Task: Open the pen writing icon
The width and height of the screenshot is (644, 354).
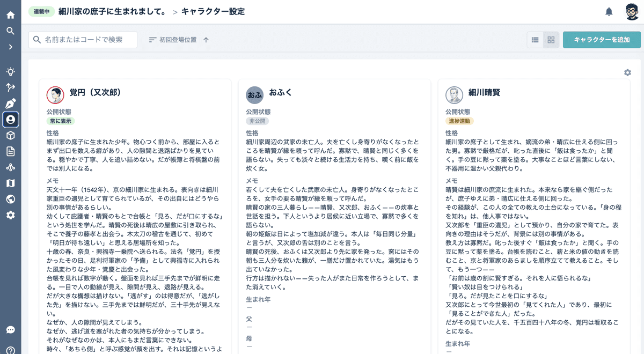Action: point(10,104)
